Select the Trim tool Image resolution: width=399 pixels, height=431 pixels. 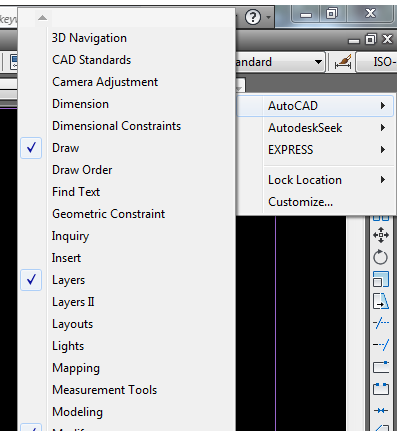pyautogui.click(x=381, y=323)
